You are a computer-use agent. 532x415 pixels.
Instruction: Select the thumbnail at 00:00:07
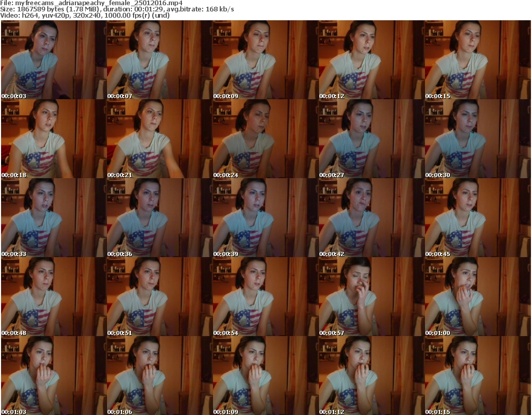coord(159,60)
